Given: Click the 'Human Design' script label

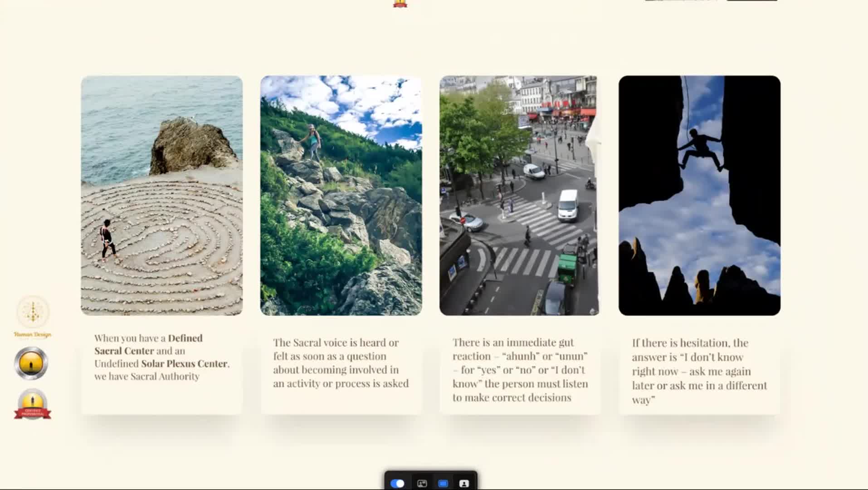Looking at the screenshot, I should [x=33, y=335].
